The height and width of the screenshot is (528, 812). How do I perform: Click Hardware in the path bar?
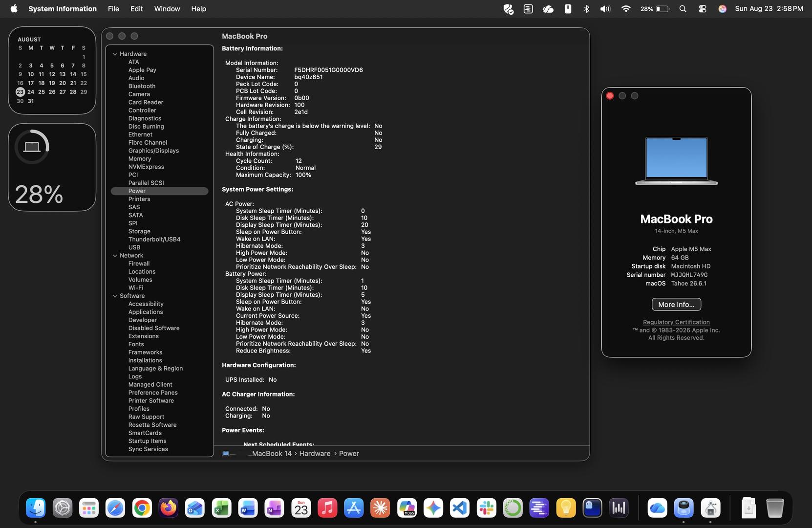click(315, 454)
